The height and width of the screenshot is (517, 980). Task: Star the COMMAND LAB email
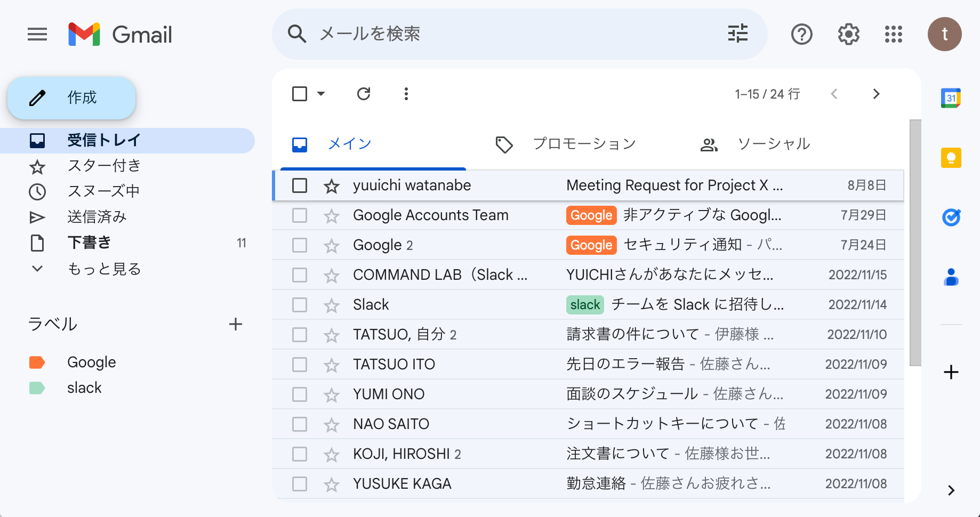[332, 276]
